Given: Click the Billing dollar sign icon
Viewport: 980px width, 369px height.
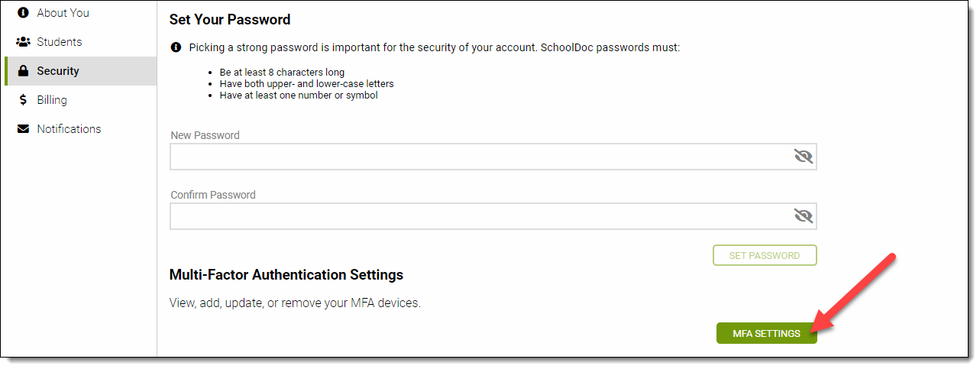Looking at the screenshot, I should [x=23, y=100].
